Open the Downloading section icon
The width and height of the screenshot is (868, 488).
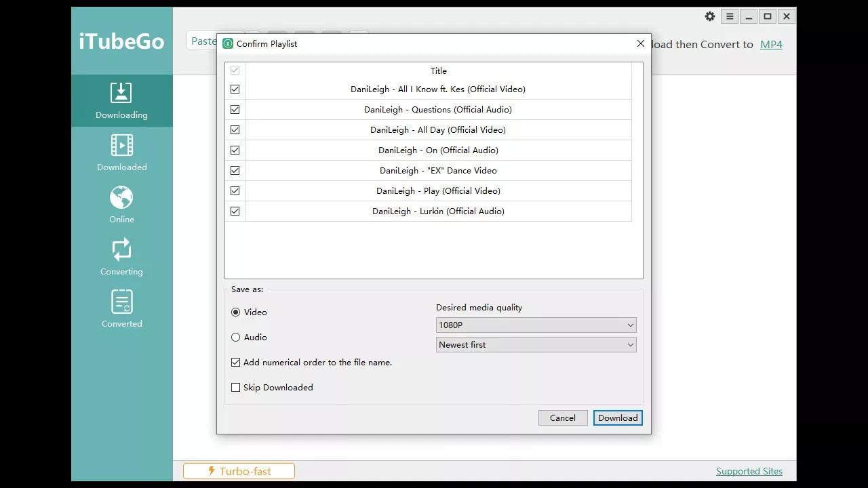[x=121, y=93]
